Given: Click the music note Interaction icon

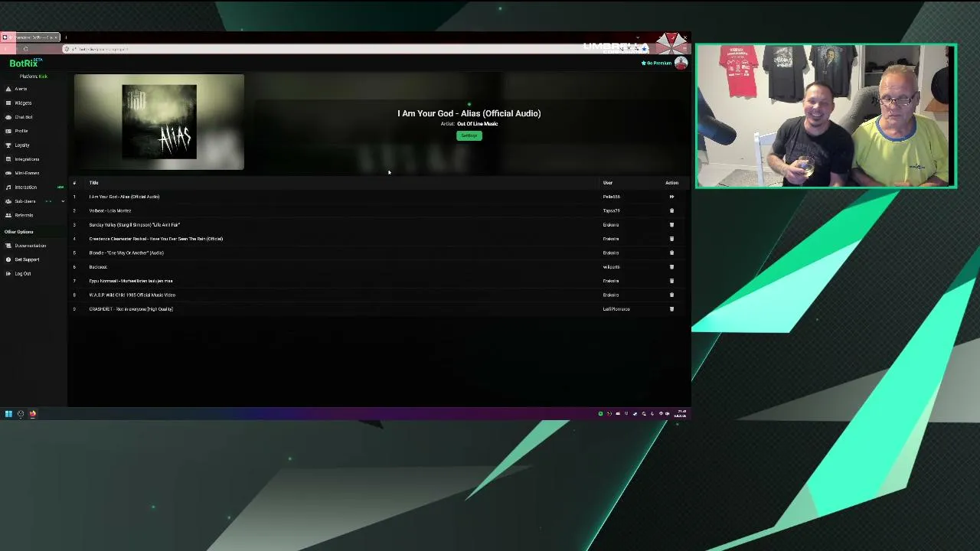Looking at the screenshot, I should [x=8, y=187].
